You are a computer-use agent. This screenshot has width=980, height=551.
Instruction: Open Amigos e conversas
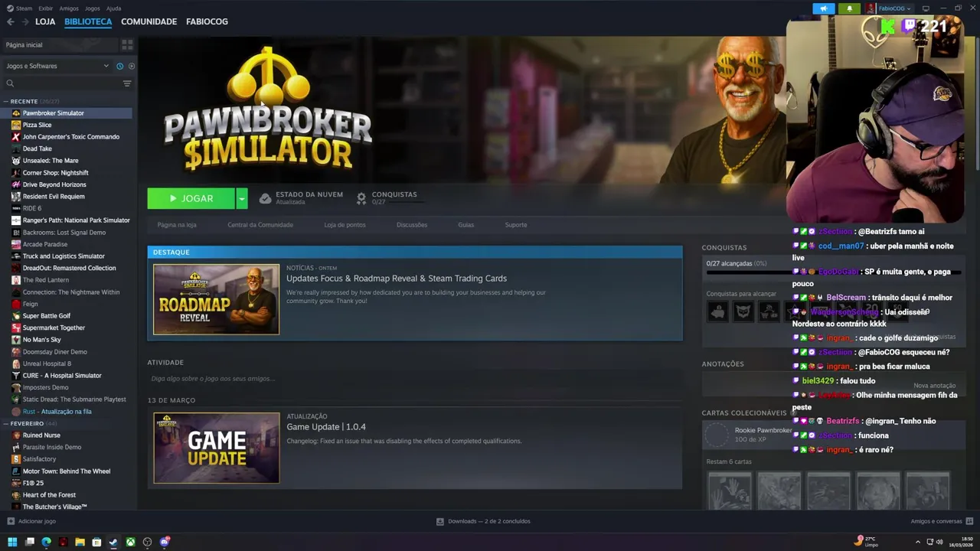942,521
